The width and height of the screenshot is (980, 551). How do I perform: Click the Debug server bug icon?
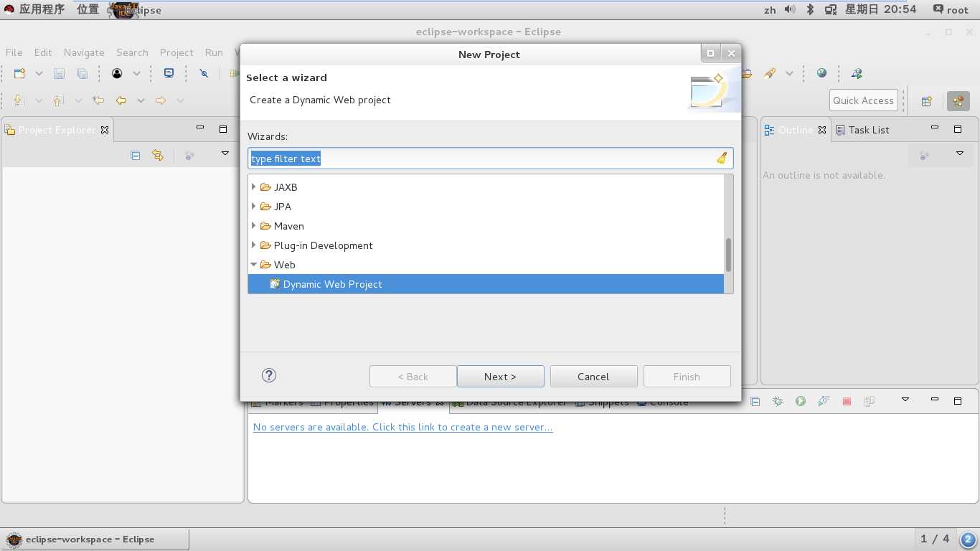(x=778, y=401)
